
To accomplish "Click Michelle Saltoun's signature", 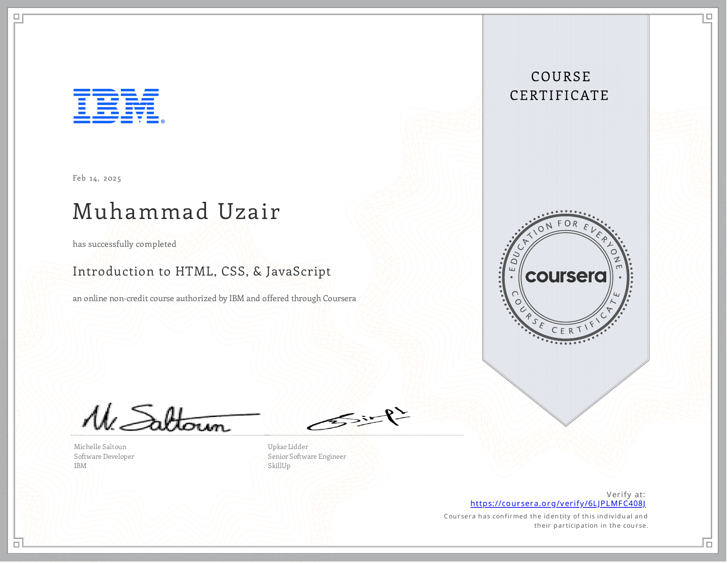I will [154, 419].
